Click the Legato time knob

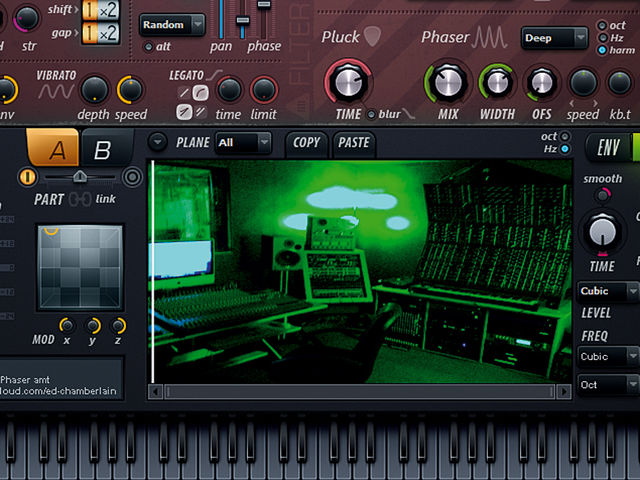(x=229, y=89)
